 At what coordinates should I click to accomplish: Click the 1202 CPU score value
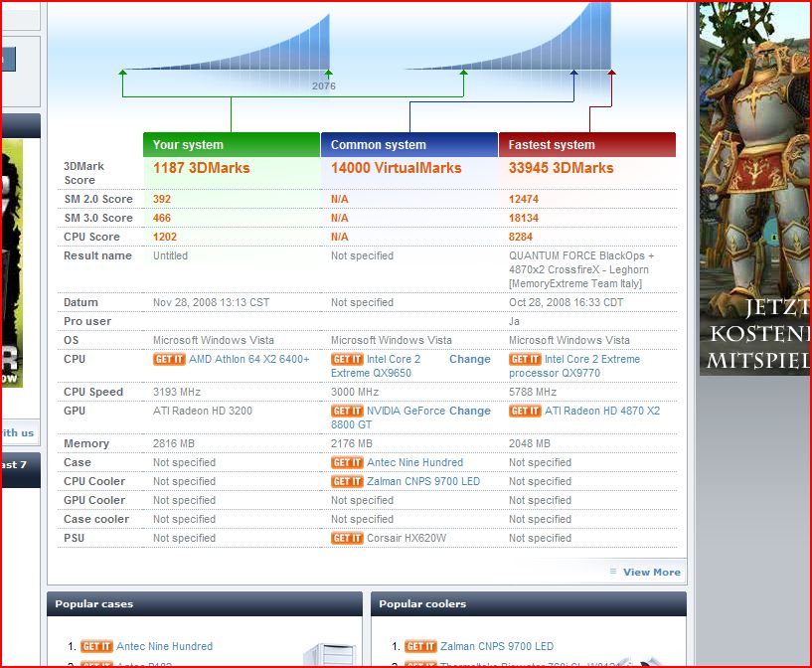[165, 238]
